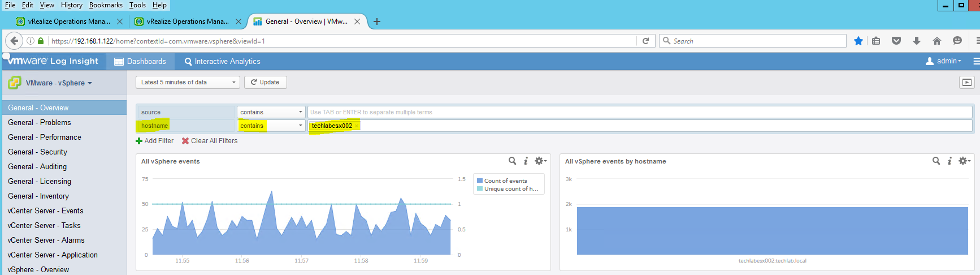Viewport: 980px width, 275px height.
Task: Go to browser Home icon
Action: pyautogui.click(x=937, y=41)
